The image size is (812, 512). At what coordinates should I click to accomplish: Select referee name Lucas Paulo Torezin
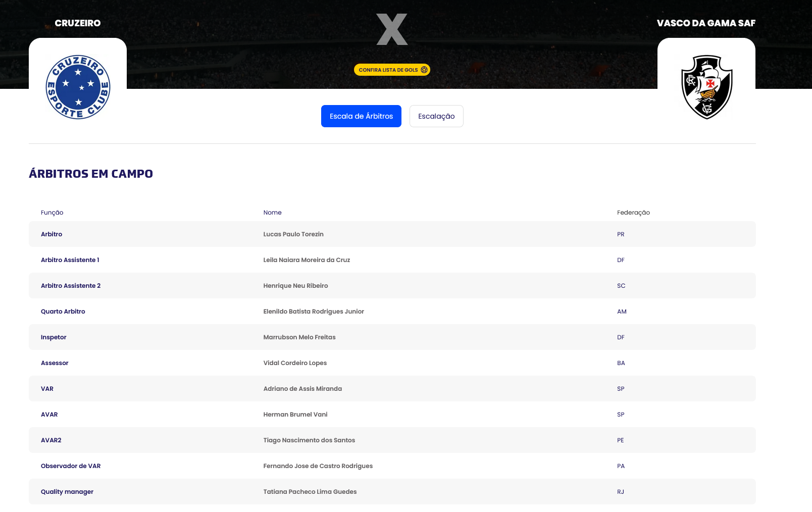point(293,234)
